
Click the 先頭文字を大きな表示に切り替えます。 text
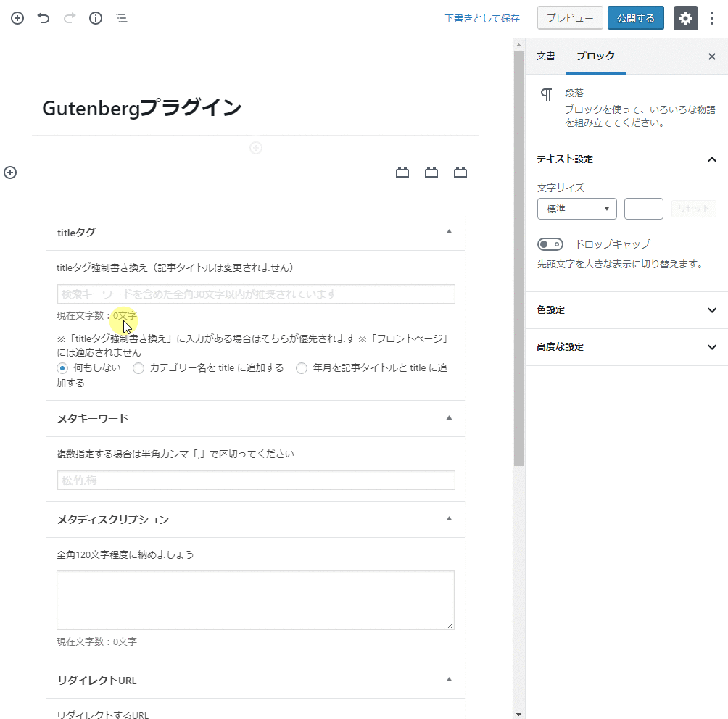[x=621, y=264]
